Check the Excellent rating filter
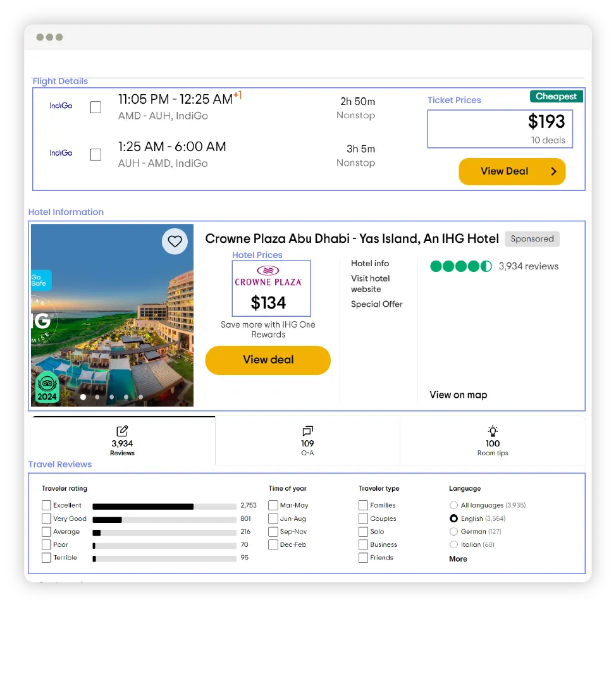Screen dimensions: 616x688 pyautogui.click(x=46, y=505)
